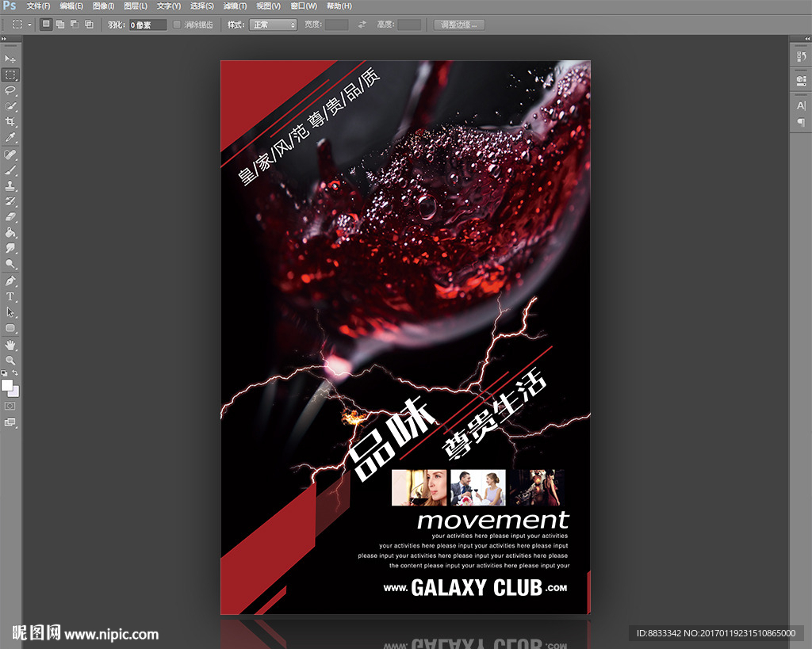Choose the Eyedropper tool
Image resolution: width=812 pixels, height=649 pixels.
10,138
